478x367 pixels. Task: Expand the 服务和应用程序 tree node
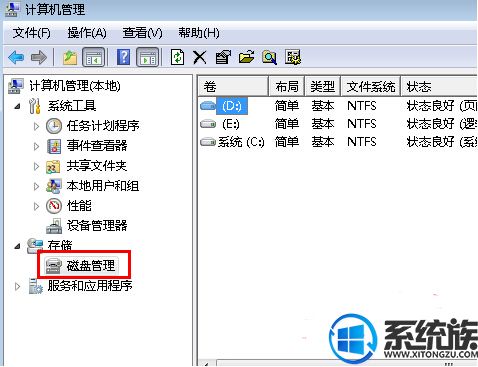click(x=17, y=286)
